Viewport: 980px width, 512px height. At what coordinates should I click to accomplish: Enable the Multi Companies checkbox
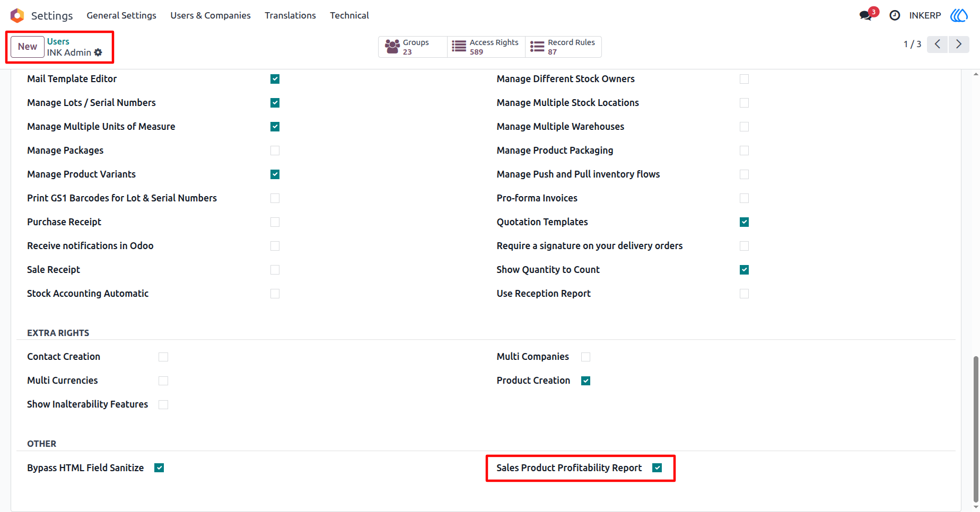[585, 357]
